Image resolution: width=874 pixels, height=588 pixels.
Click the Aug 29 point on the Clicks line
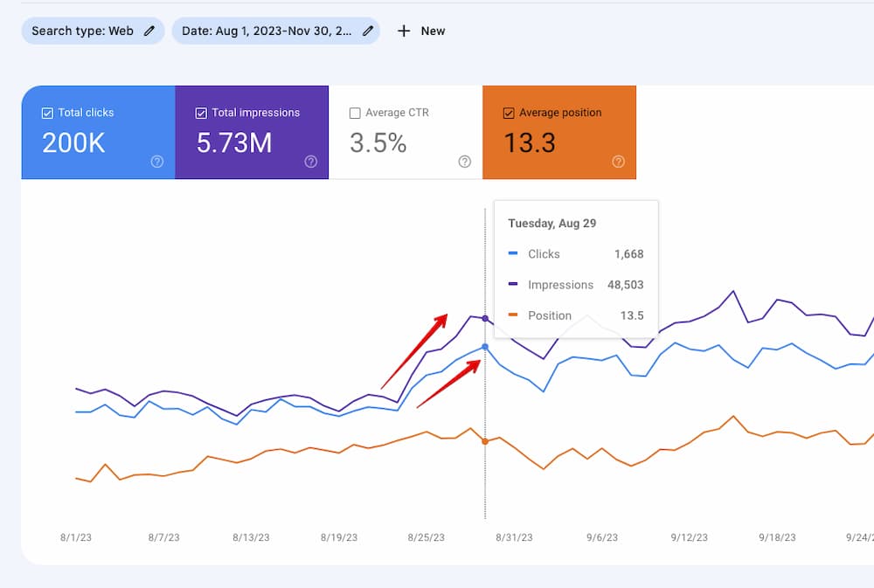485,347
